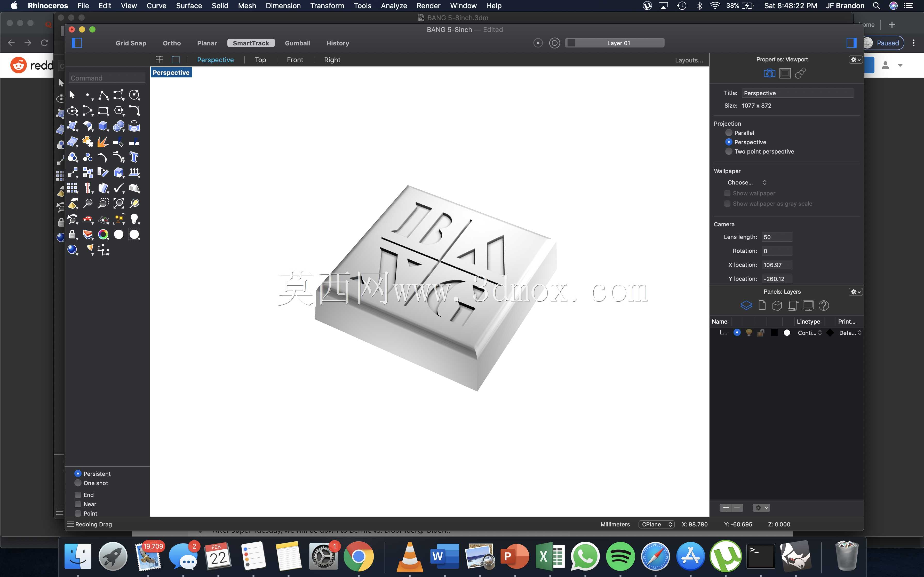Toggle the right sidebar visibility button
924x577 pixels.
(x=851, y=43)
